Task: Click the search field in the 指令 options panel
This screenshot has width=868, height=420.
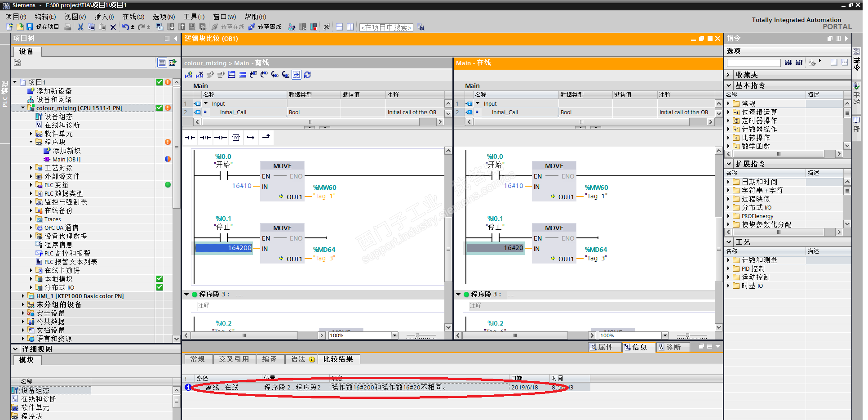Action: [x=753, y=63]
